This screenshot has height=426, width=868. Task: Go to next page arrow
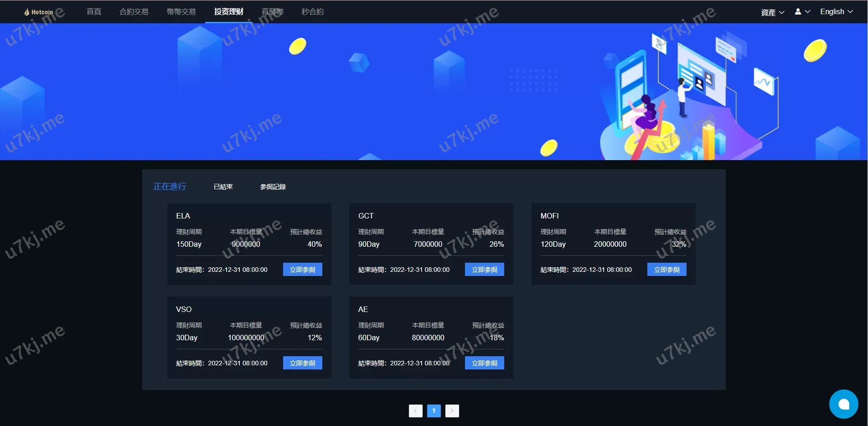(x=452, y=411)
